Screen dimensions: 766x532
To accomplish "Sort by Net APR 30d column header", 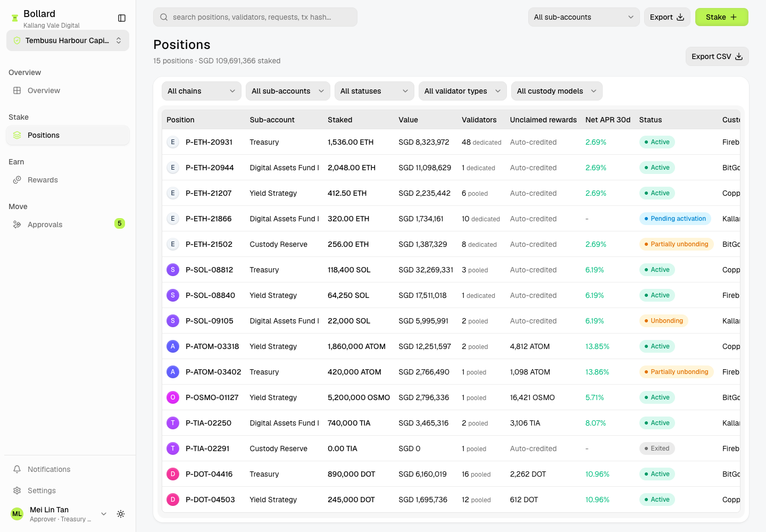I will pos(608,120).
